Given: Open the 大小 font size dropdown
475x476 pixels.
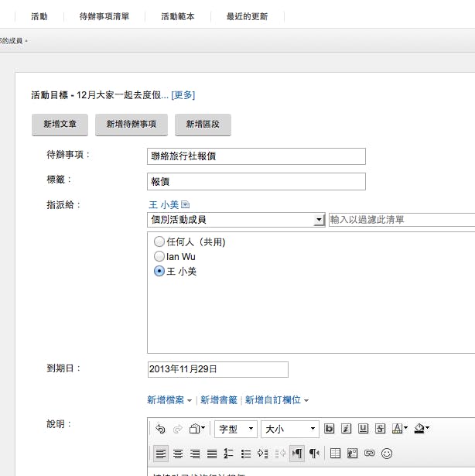Looking at the screenshot, I should click(x=290, y=429).
